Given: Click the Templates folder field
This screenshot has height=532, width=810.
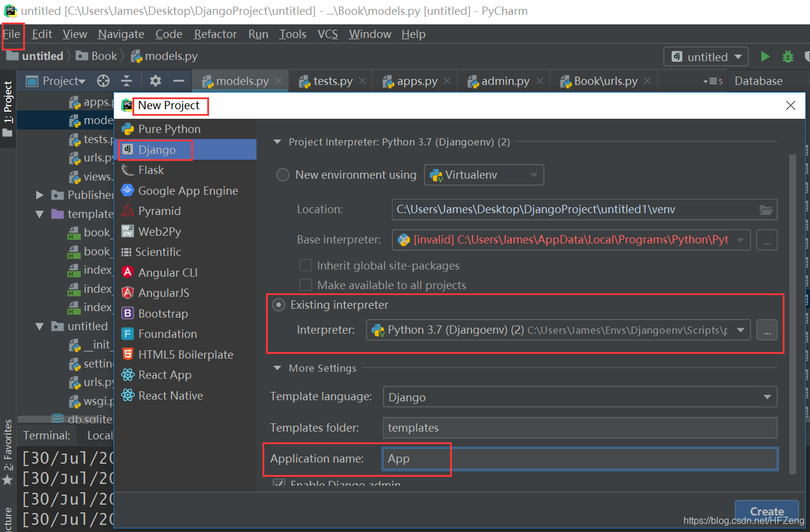Looking at the screenshot, I should click(580, 427).
